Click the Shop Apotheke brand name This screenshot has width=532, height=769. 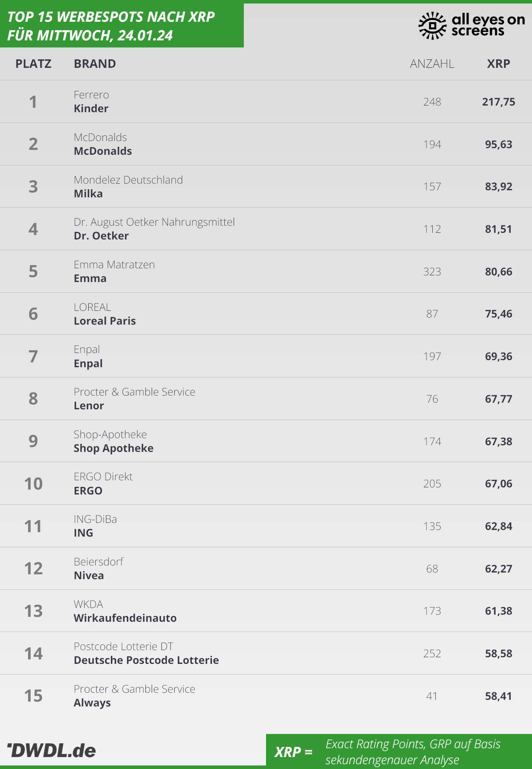coord(113,448)
